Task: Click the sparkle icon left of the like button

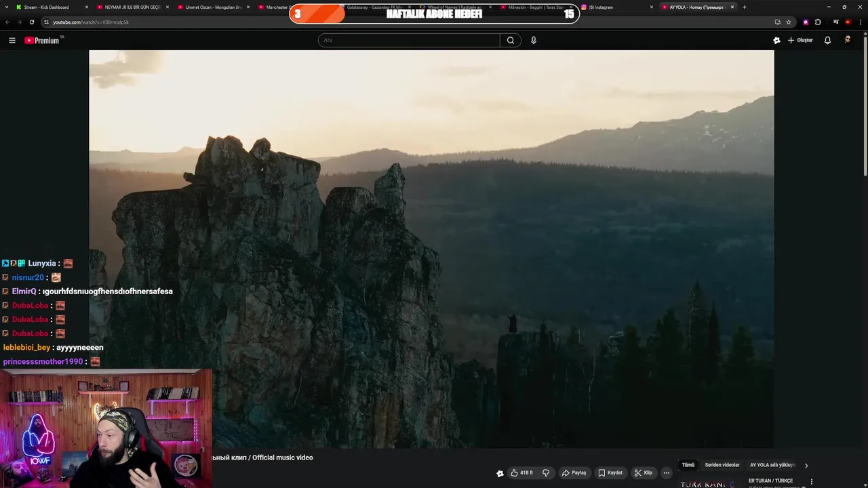Action: pyautogui.click(x=500, y=474)
